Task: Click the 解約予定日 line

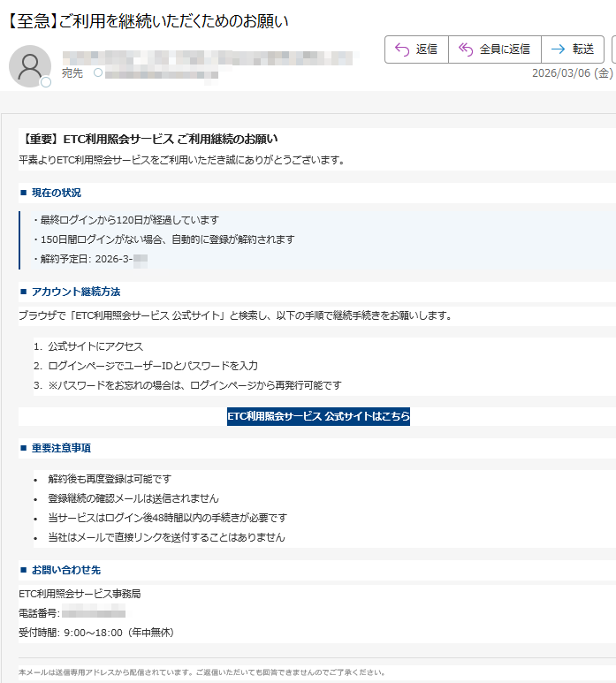Action: pos(90,259)
